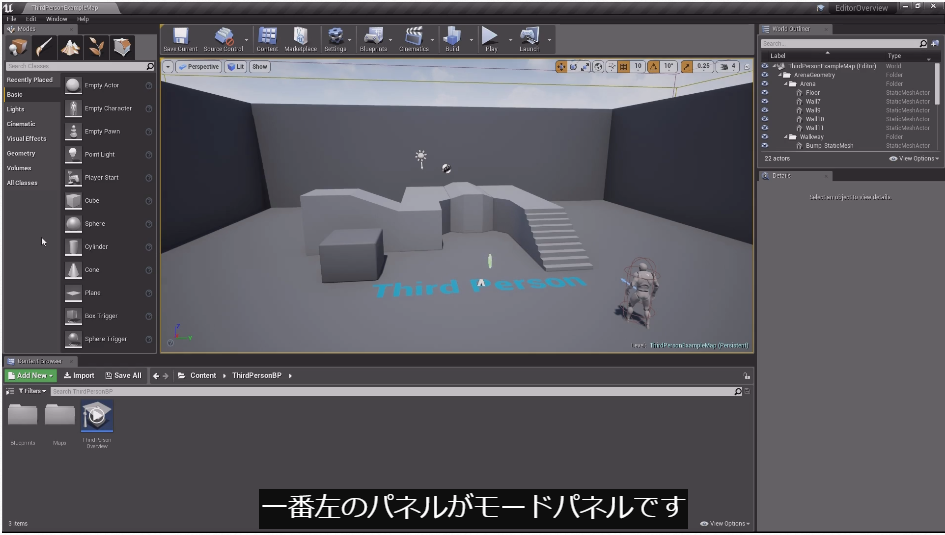Screen dimensions: 945x535
Task: Toggle visibility of Walkway folder
Action: (x=765, y=137)
